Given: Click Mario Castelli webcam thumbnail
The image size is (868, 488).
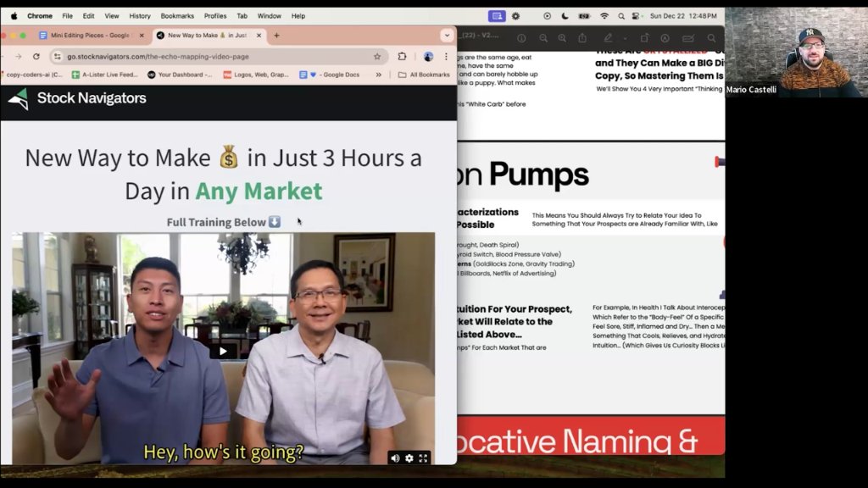Looking at the screenshot, I should click(796, 52).
